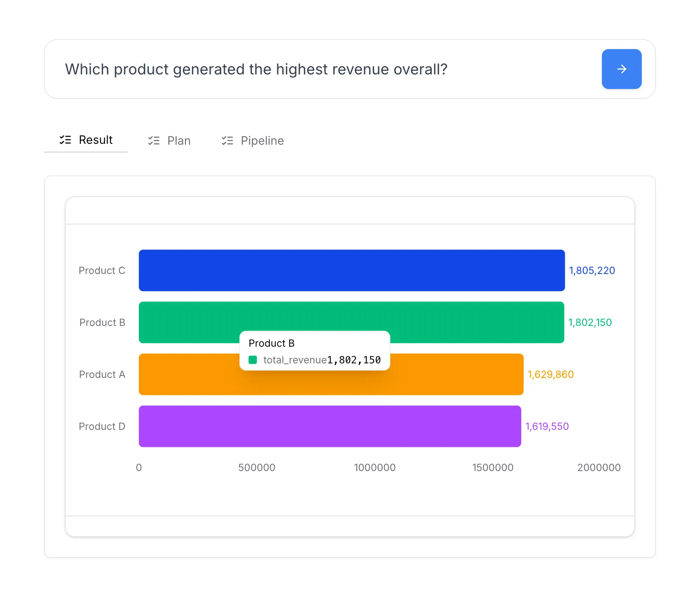The height and width of the screenshot is (597, 700).
Task: Select the Product D purple bar
Action: [329, 426]
